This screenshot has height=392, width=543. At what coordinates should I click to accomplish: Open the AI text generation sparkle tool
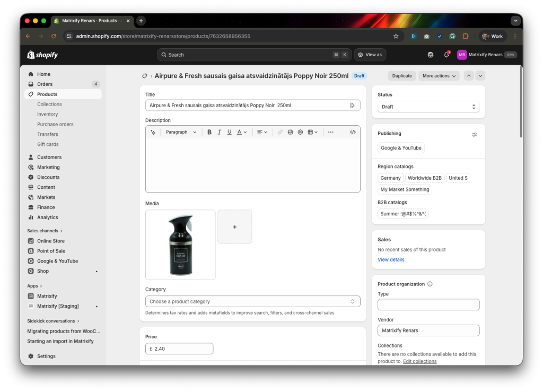coord(153,132)
